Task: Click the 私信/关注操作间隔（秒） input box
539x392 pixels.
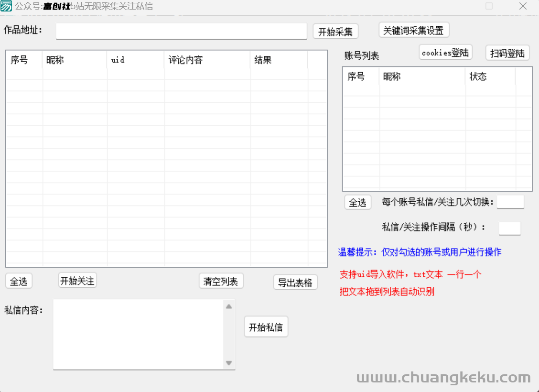Action: [x=509, y=228]
